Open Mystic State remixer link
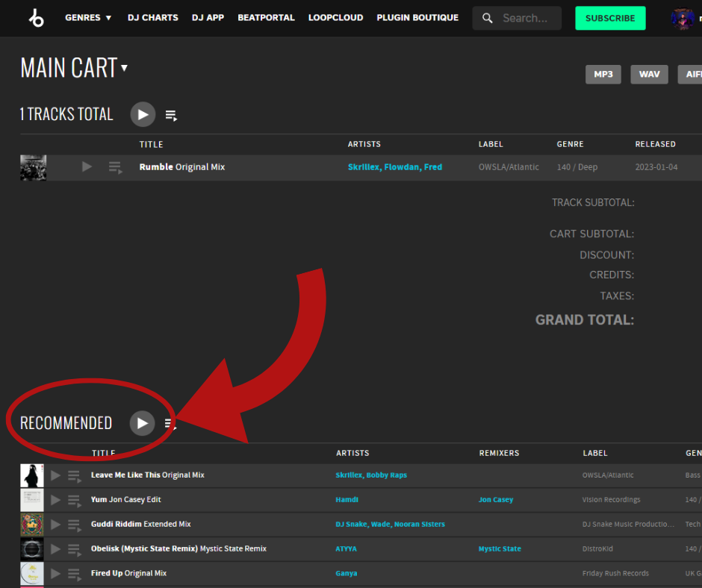Image resolution: width=702 pixels, height=588 pixels. pyautogui.click(x=500, y=549)
